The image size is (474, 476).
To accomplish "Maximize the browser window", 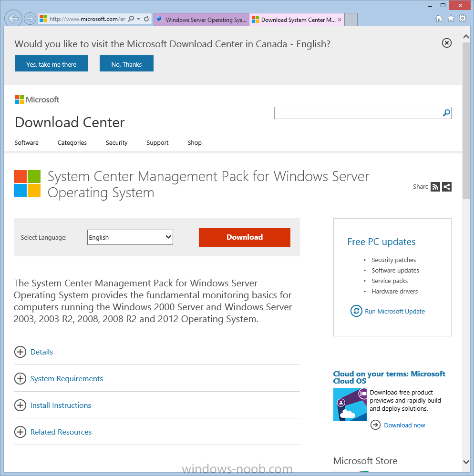I will [443, 5].
